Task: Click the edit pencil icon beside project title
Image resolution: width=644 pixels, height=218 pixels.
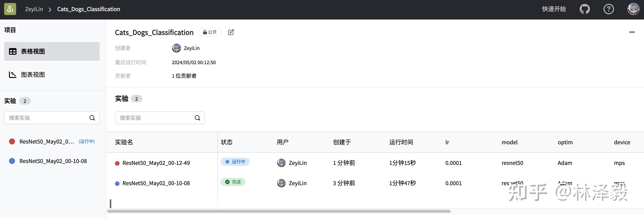Action: (x=231, y=32)
